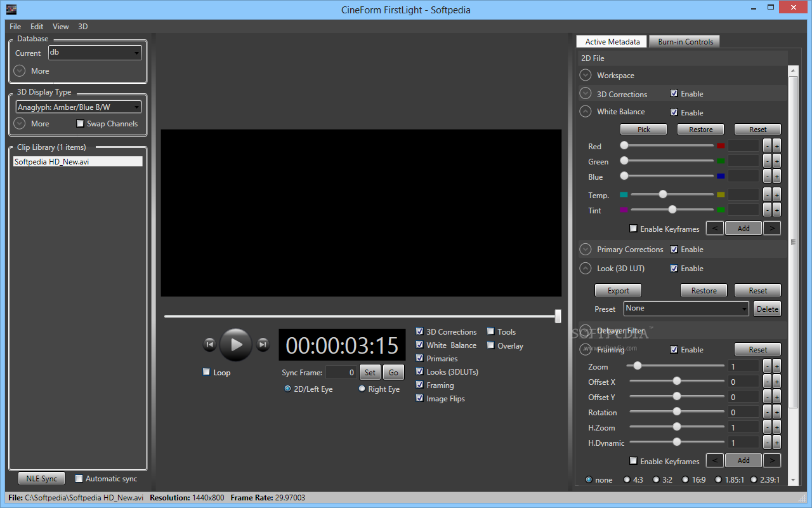812x508 pixels.
Task: Select the 16:9 aspect ratio radio
Action: click(x=684, y=479)
